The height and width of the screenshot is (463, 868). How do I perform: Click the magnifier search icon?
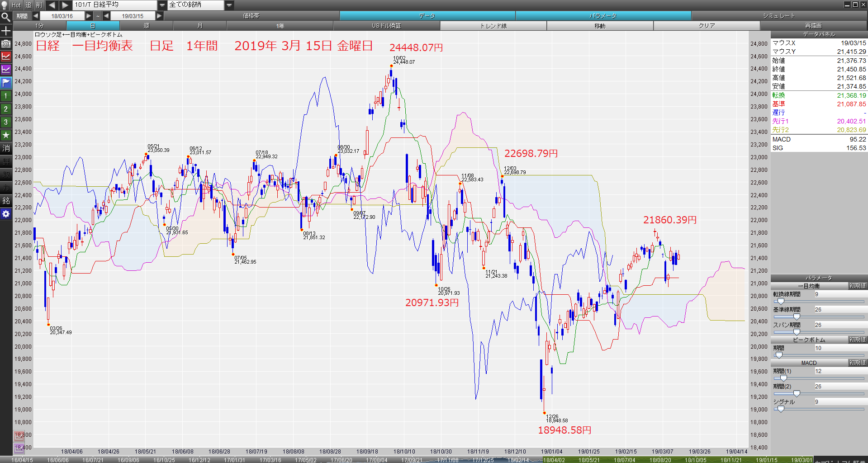click(x=6, y=17)
